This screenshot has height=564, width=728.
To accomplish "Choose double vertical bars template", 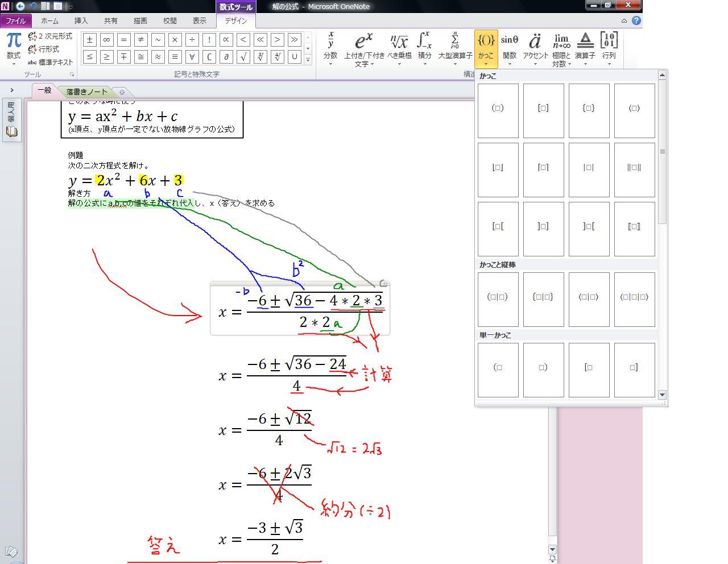I will [635, 170].
